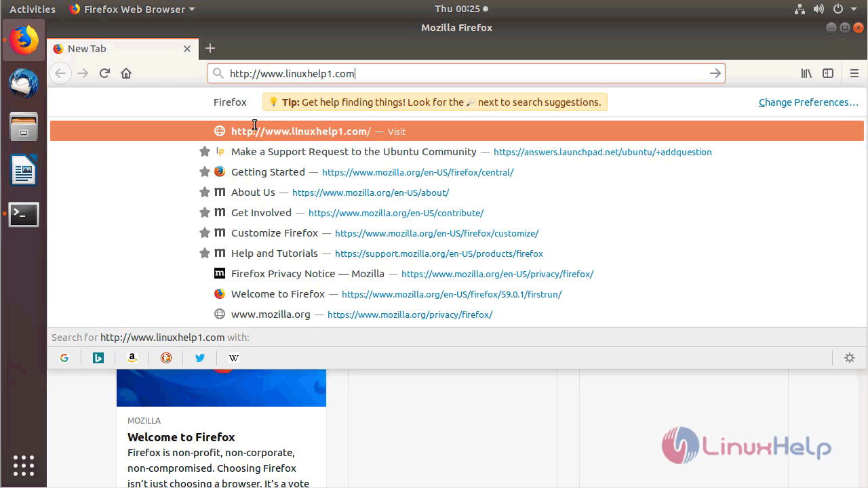Launch Thunderbird Mail from the dock
The height and width of the screenshot is (488, 868).
(x=24, y=83)
